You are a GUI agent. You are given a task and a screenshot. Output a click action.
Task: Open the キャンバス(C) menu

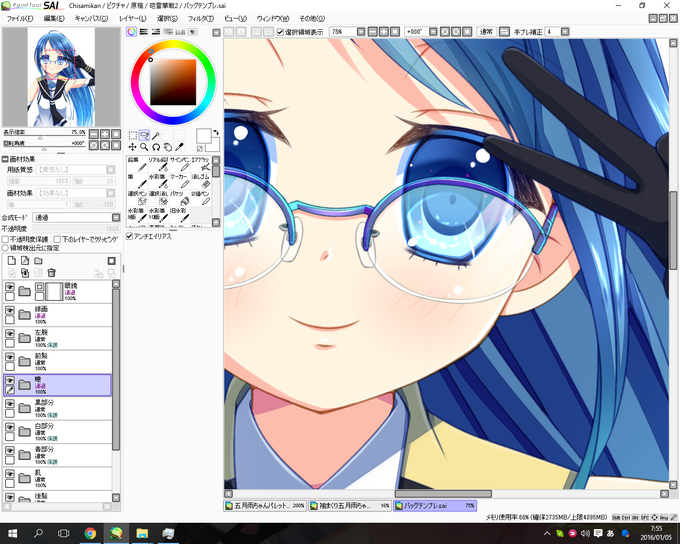(x=91, y=18)
